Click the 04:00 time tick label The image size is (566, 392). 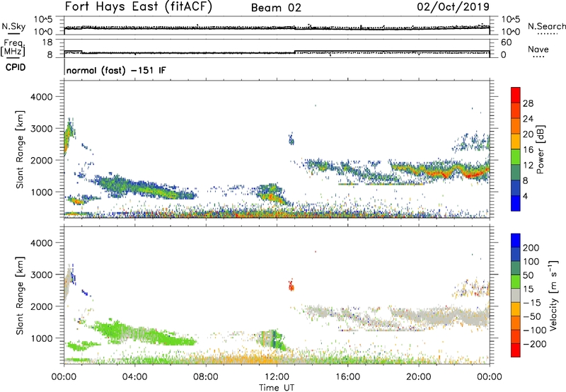click(x=134, y=377)
